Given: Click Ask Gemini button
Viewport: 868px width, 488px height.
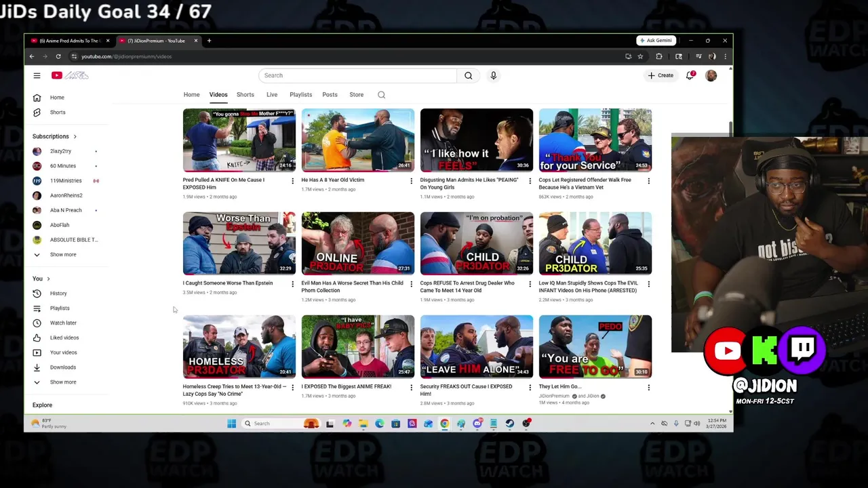Looking at the screenshot, I should click(656, 41).
